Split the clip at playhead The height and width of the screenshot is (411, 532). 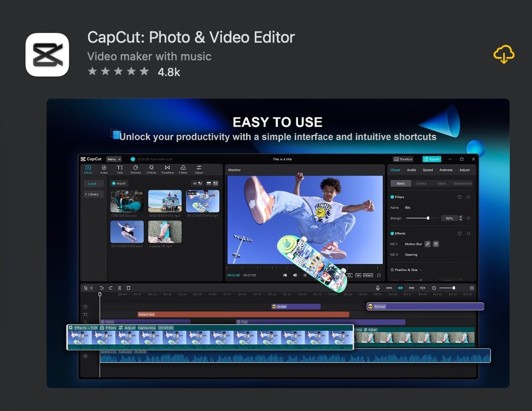point(119,288)
